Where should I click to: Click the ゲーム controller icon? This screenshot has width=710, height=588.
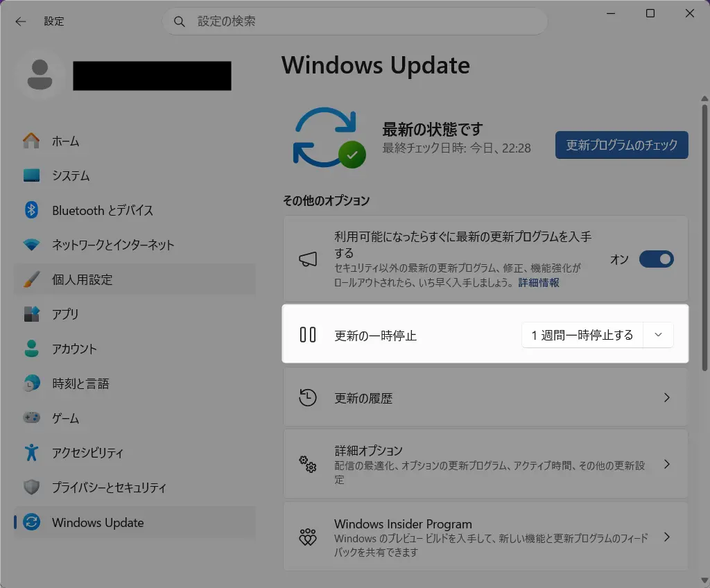(x=31, y=418)
